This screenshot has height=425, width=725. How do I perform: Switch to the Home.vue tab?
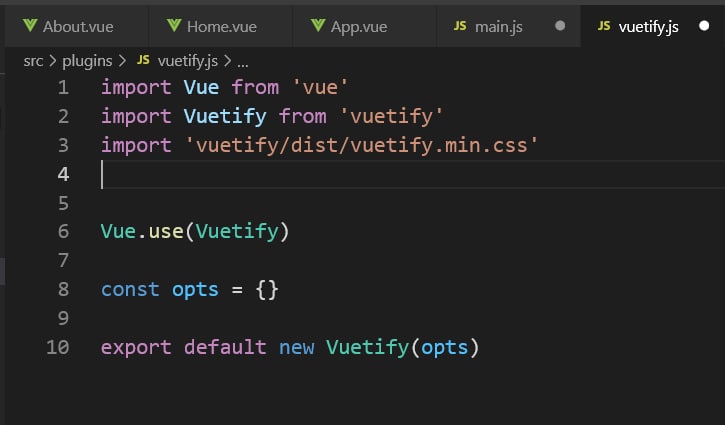tap(221, 26)
